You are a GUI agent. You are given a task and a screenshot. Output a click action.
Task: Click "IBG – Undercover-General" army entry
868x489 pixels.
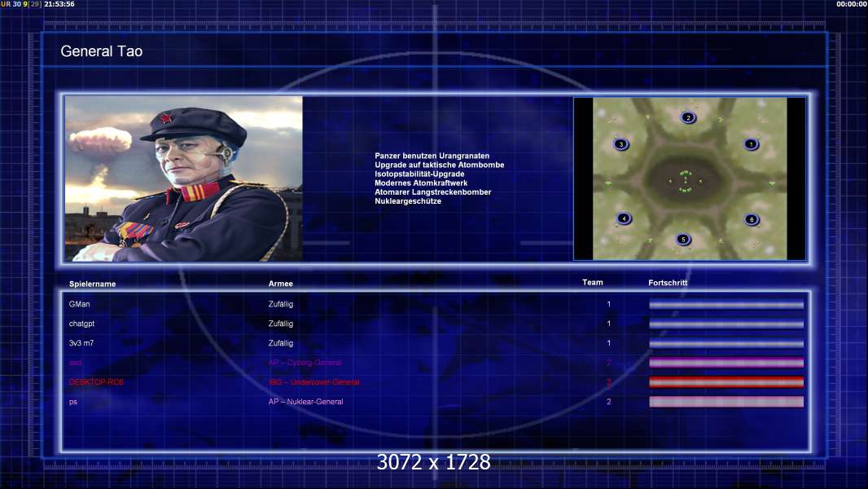click(313, 382)
